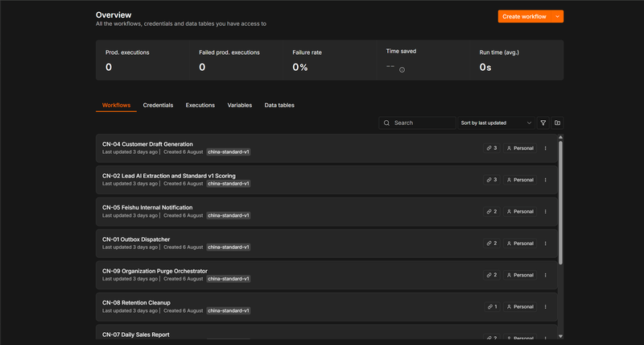Click the Time saved info icon
The height and width of the screenshot is (345, 644).
pos(402,70)
